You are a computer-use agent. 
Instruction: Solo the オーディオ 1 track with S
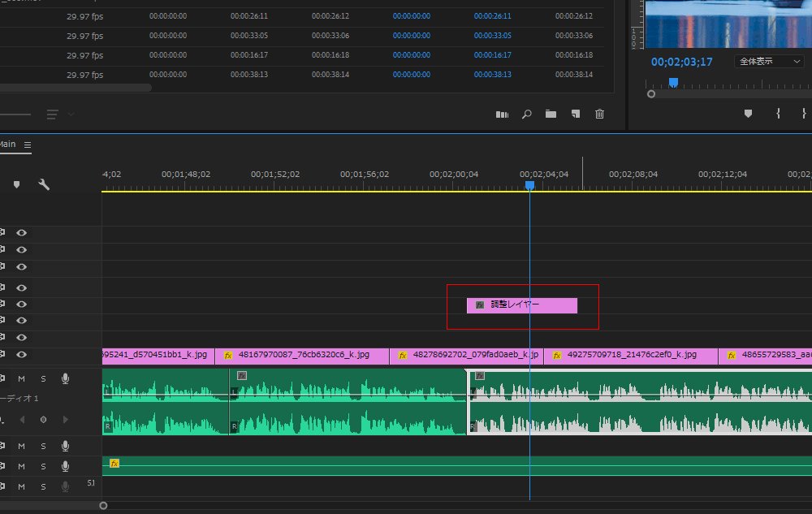coord(43,378)
